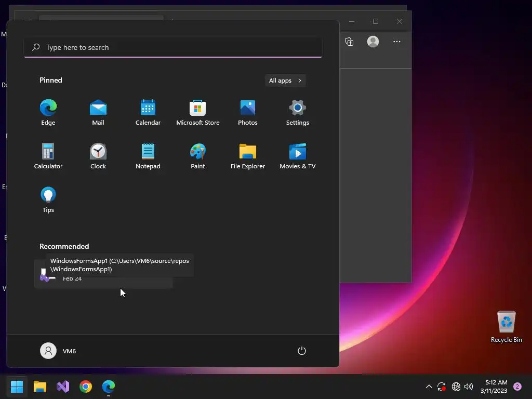Launch Movies & TV
Viewport: 532px width, 399px height.
(298, 156)
